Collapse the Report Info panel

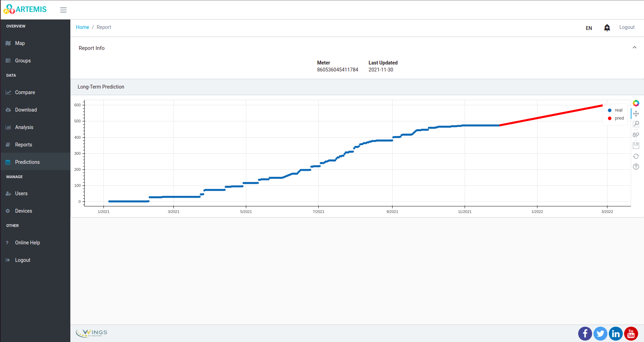click(634, 47)
